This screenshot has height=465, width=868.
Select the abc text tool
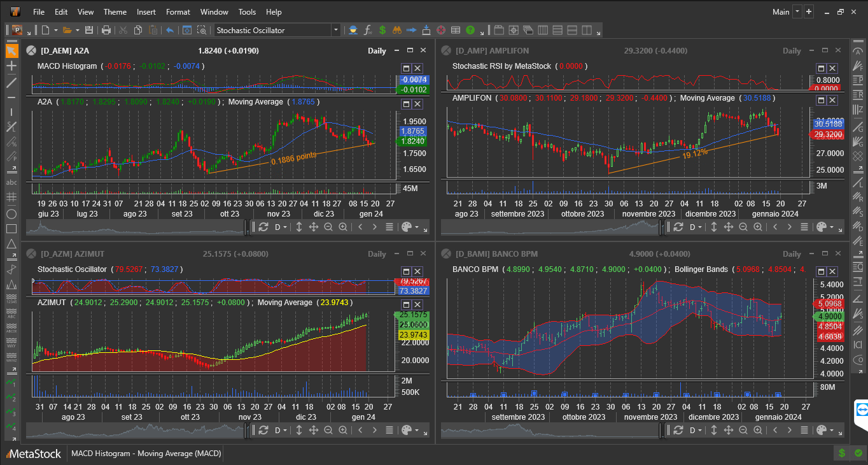[x=11, y=182]
